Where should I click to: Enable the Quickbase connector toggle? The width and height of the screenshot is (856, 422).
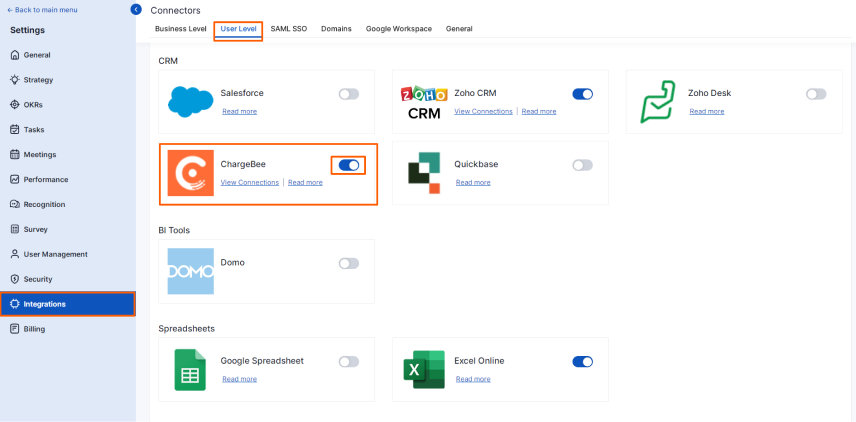(x=582, y=165)
